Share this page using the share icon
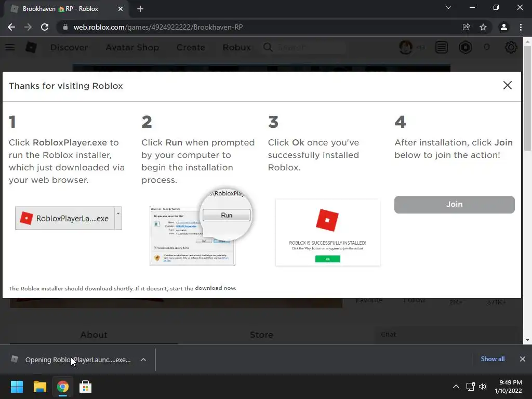This screenshot has width=532, height=399. (x=467, y=27)
